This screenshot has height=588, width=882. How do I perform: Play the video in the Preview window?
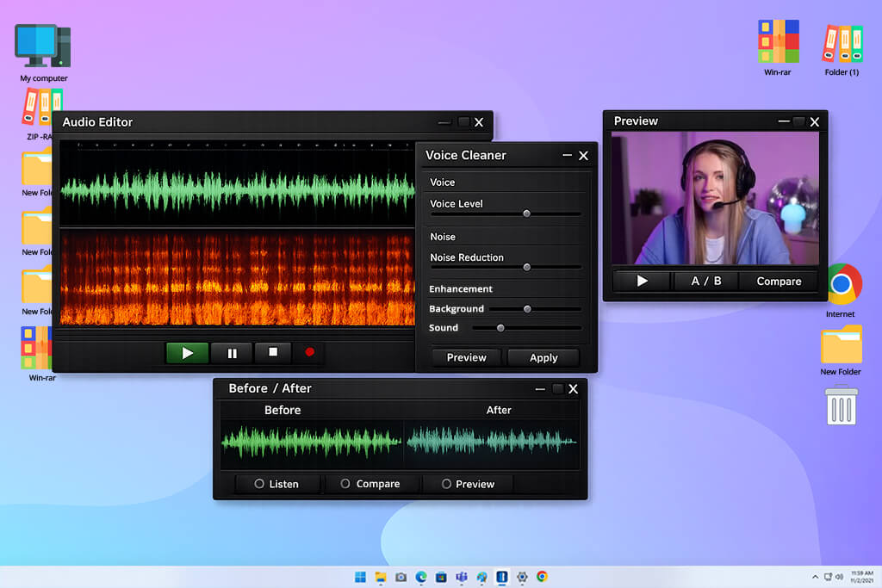tap(642, 281)
